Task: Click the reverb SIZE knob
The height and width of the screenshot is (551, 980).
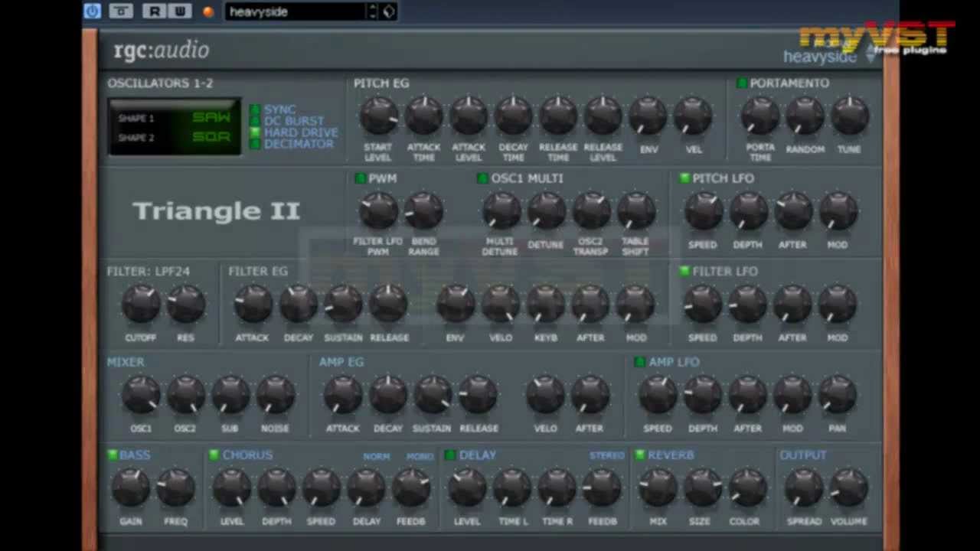Action: (703, 487)
